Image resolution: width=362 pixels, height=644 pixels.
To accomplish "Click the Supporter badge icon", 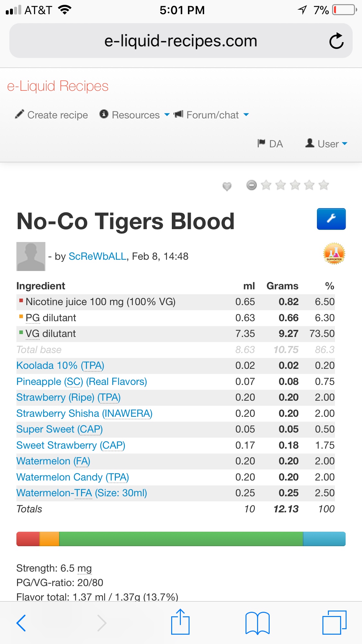I will point(334,254).
